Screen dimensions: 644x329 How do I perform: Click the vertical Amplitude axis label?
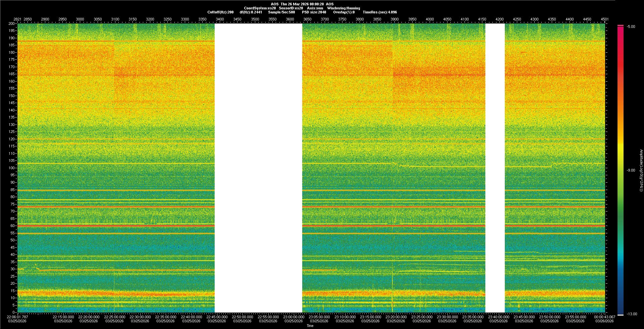(x=641, y=170)
